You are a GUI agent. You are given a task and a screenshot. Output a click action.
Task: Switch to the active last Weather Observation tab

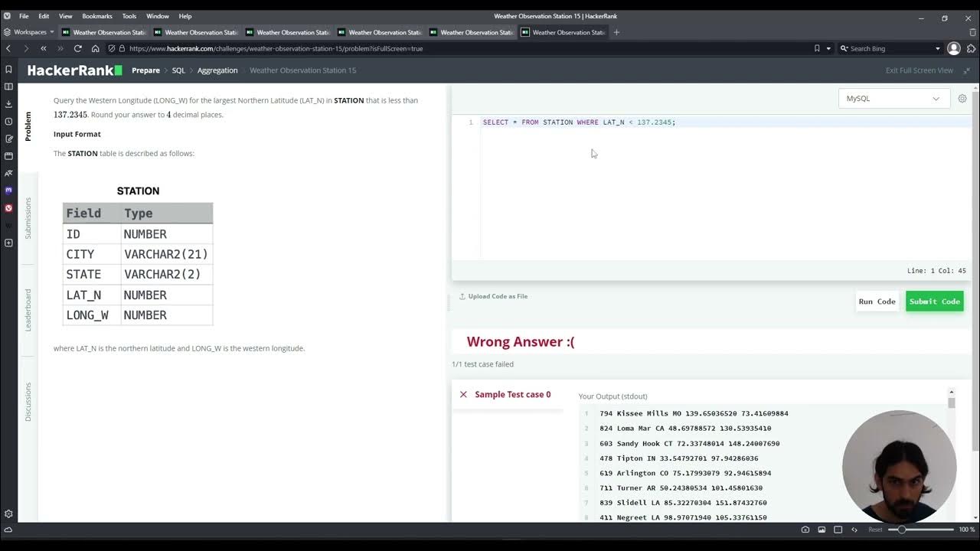click(x=563, y=32)
